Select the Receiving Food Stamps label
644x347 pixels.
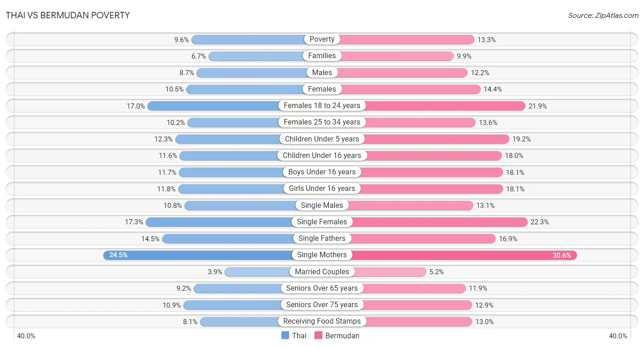click(322, 321)
